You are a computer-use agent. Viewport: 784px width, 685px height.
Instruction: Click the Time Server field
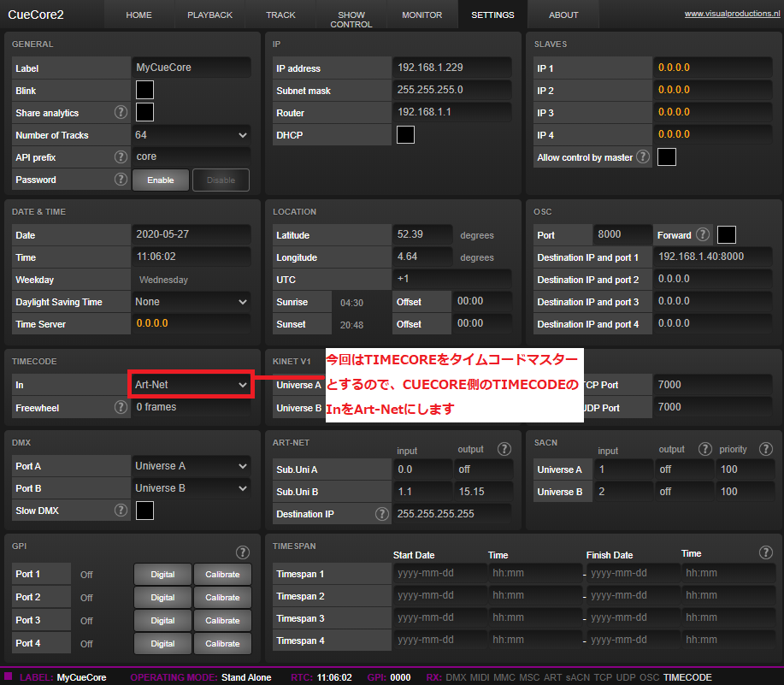coord(192,323)
